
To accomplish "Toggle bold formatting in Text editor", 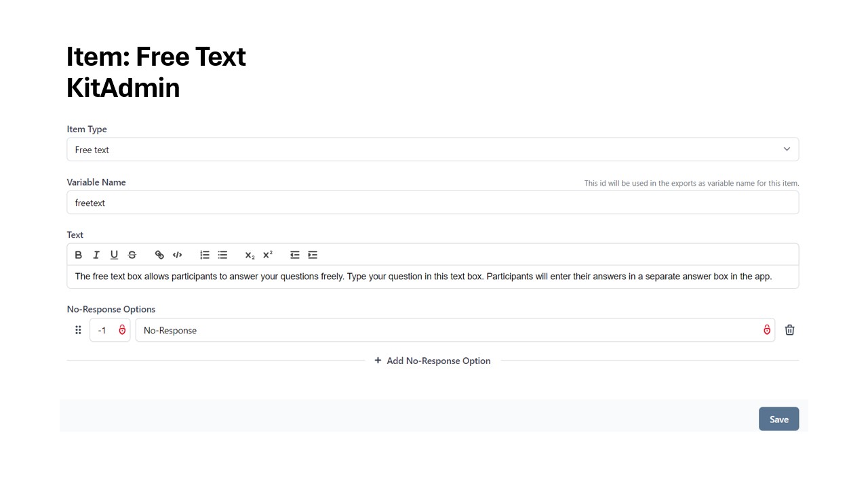I will point(79,255).
